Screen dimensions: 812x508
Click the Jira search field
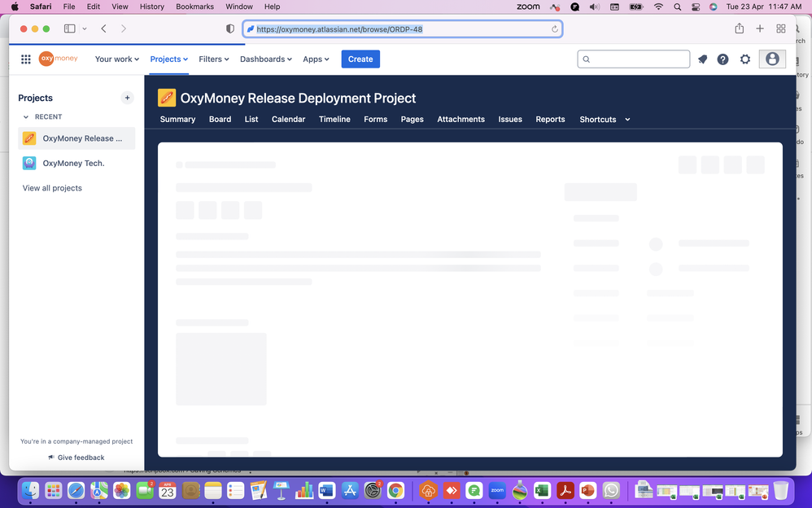(633, 59)
